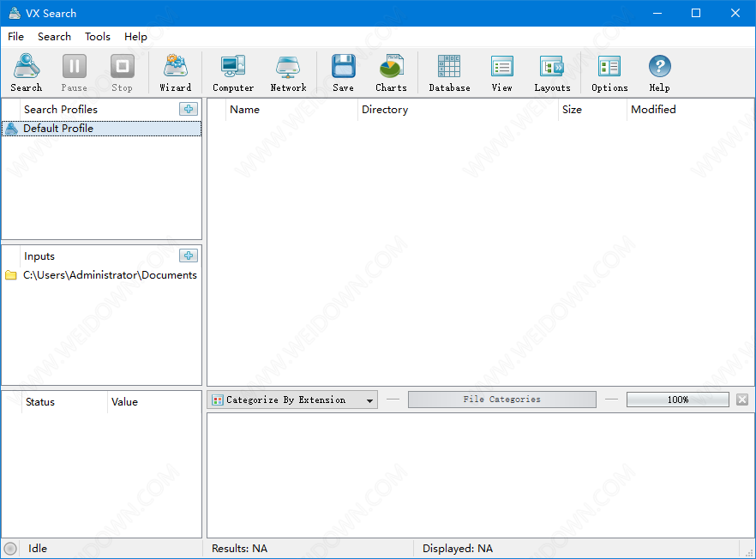
Task: Select the Documents folder input entry
Action: [109, 275]
